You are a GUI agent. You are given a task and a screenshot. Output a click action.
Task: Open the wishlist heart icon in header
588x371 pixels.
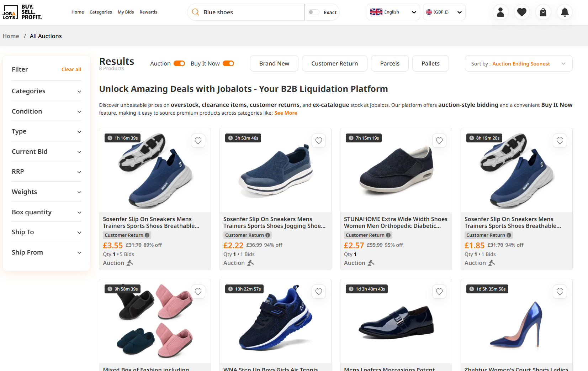tap(522, 12)
